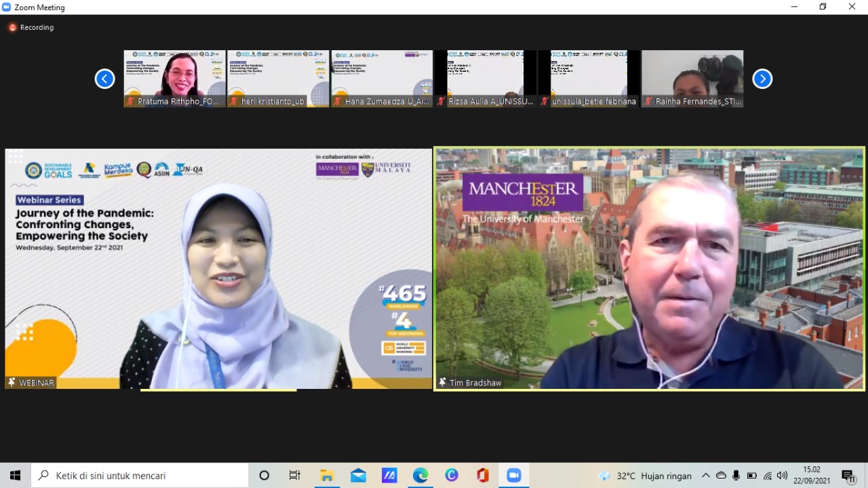The width and height of the screenshot is (868, 488).
Task: Open Task View on the taskbar
Action: 295,476
